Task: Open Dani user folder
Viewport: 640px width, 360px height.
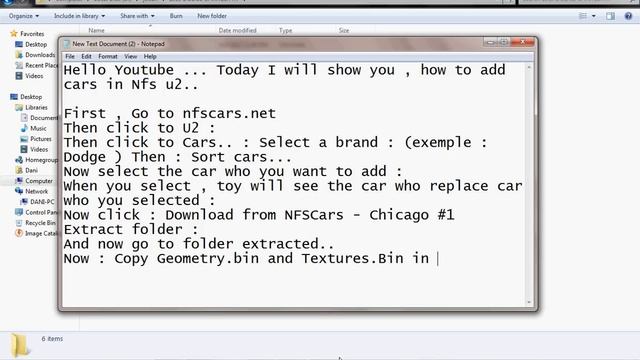Action: (31, 171)
